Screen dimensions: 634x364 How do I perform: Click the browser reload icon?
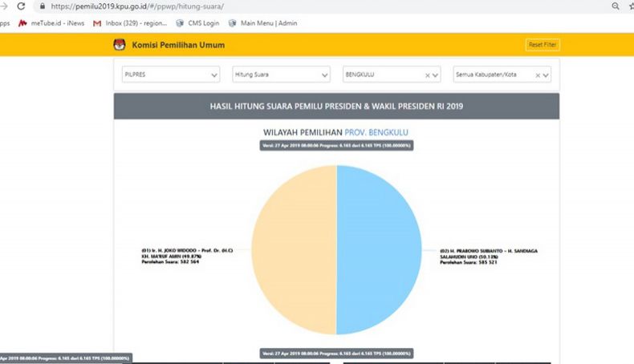(x=21, y=6)
